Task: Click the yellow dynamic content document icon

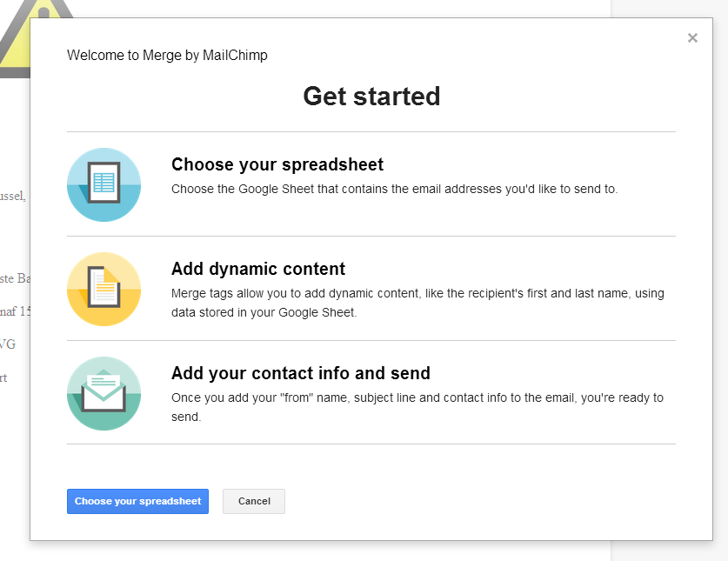Action: 104,289
